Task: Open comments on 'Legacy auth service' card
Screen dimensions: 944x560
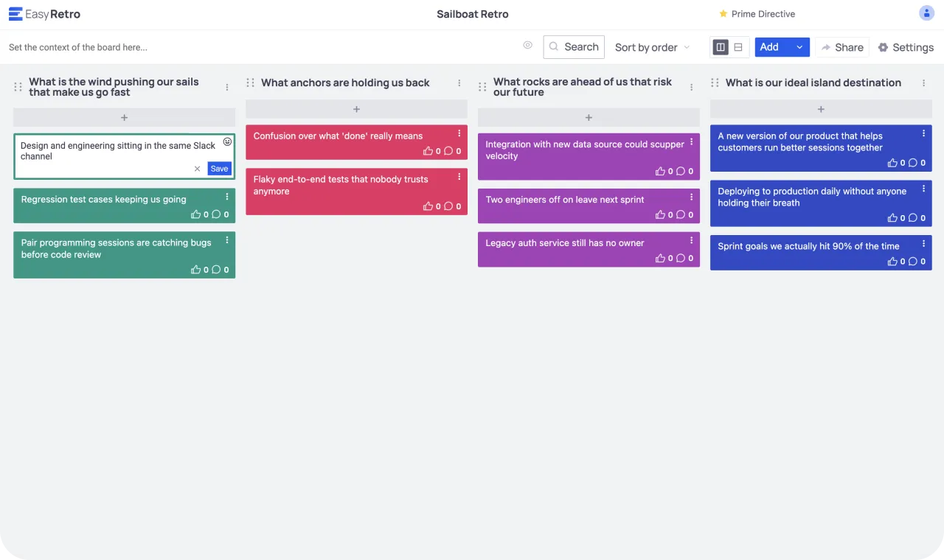Action: tap(681, 259)
